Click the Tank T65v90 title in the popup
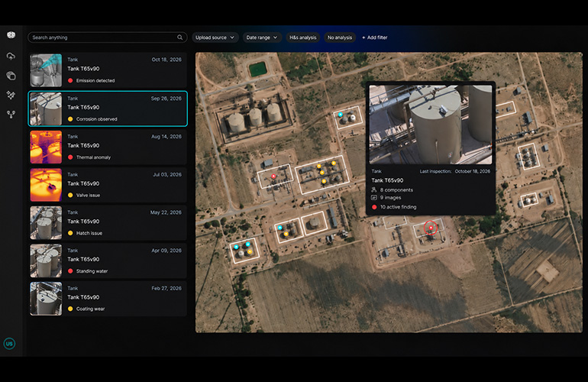 click(x=387, y=180)
